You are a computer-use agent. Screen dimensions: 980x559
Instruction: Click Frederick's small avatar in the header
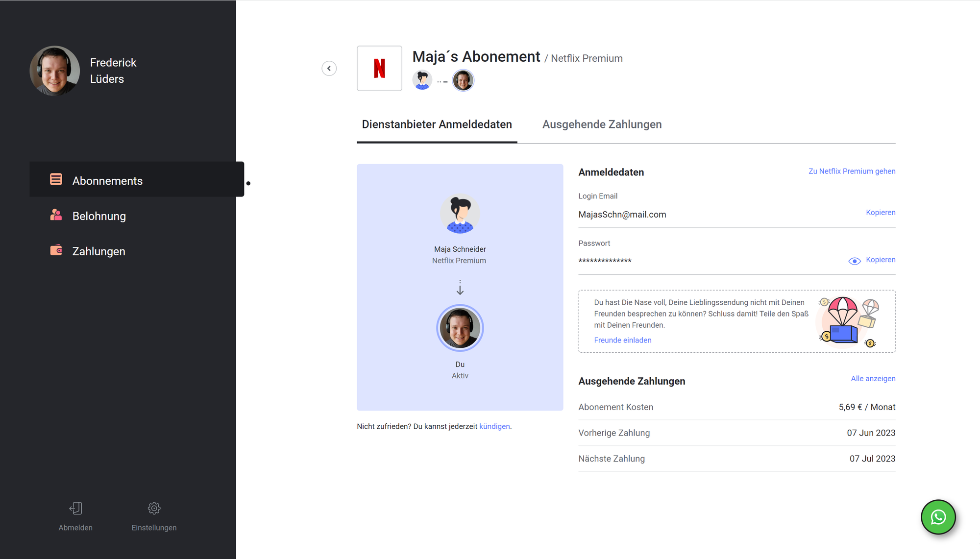point(463,80)
